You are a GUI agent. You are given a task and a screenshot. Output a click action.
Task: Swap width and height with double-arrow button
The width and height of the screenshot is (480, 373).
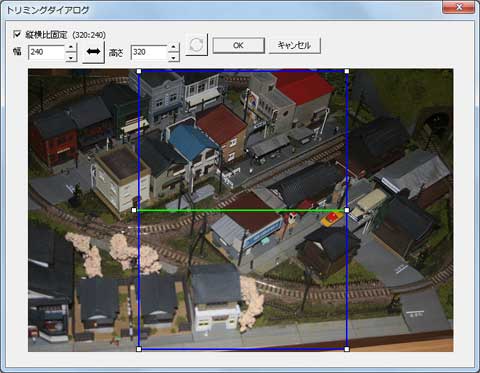(93, 52)
